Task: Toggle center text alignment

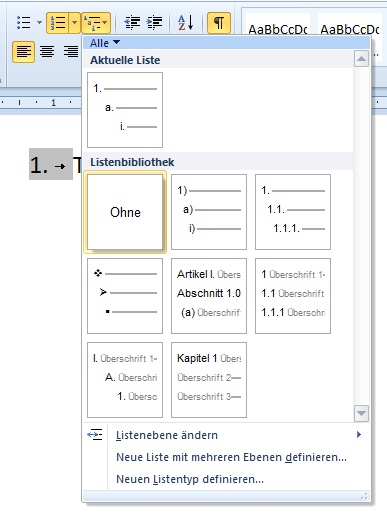Action: point(47,52)
